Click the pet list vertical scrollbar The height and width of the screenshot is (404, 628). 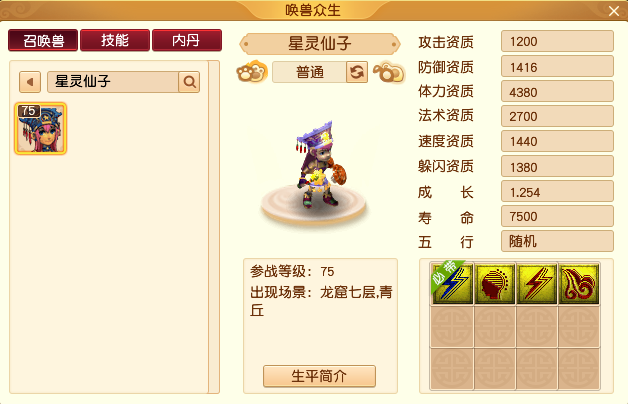213,227
